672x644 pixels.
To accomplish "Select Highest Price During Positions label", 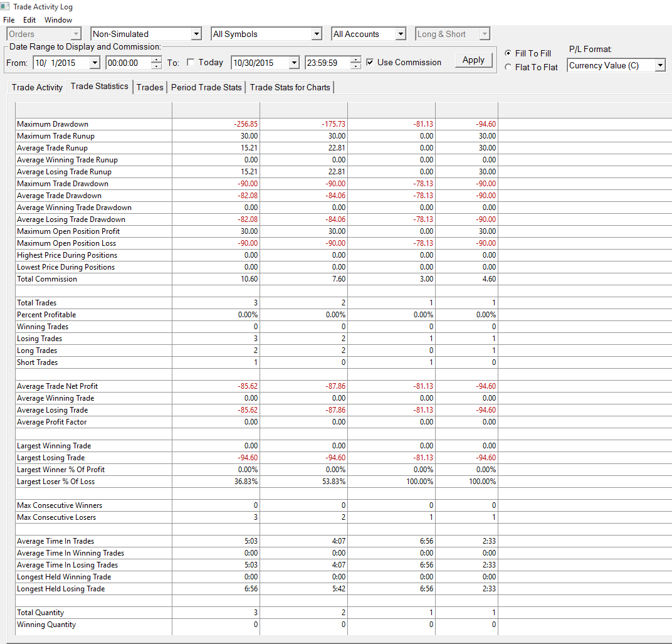I will (x=67, y=256).
